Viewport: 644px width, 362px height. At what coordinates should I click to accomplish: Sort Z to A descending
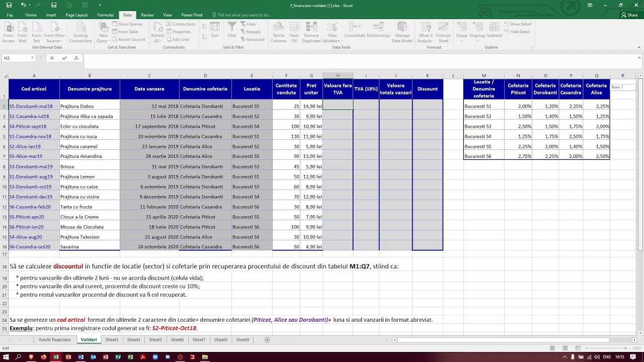point(205,36)
